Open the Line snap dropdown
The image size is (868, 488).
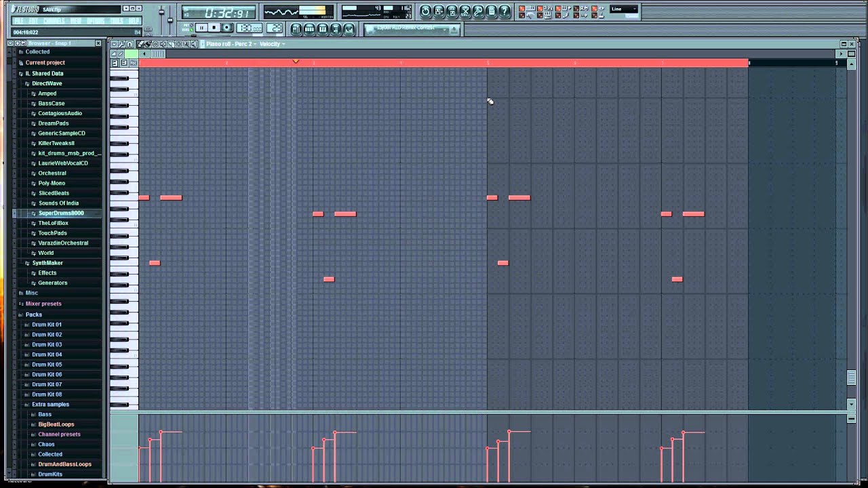click(x=624, y=9)
